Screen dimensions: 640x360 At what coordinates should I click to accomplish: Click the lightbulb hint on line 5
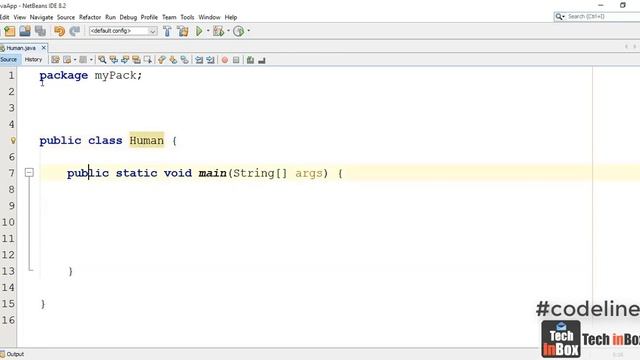click(13, 141)
